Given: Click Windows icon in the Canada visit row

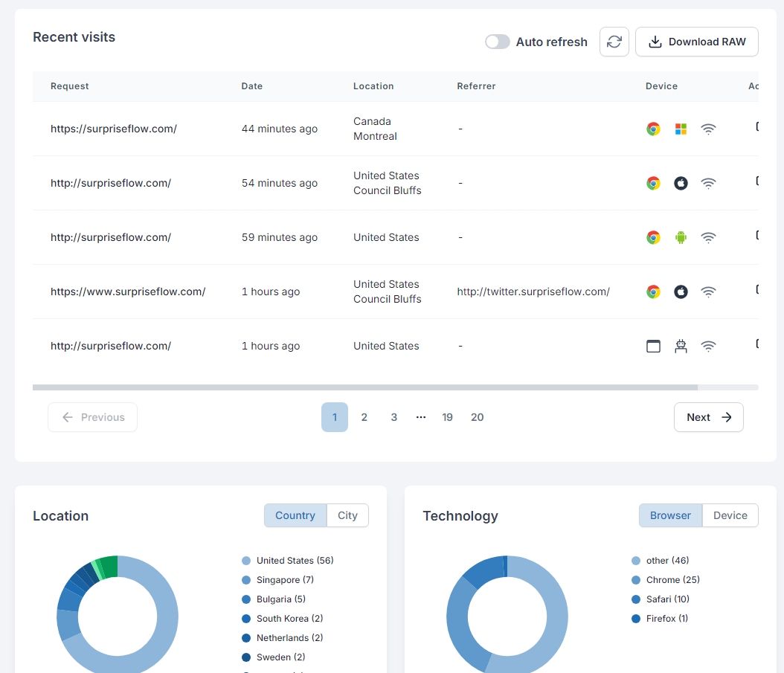Looking at the screenshot, I should (x=681, y=129).
